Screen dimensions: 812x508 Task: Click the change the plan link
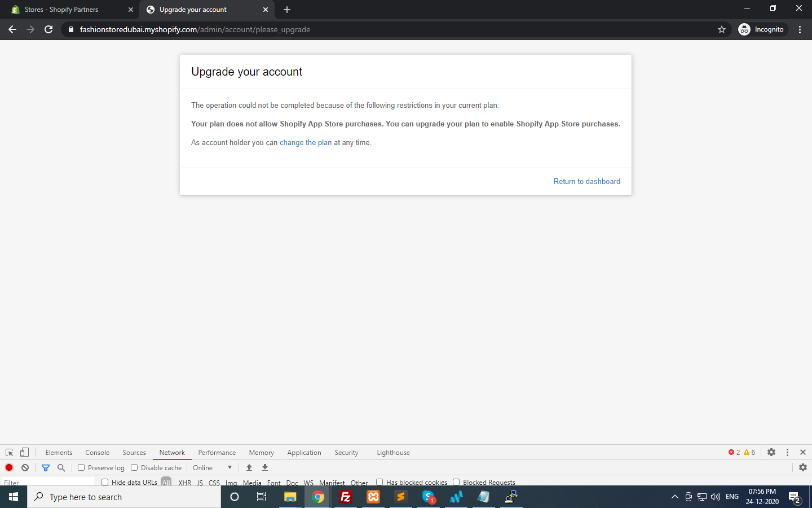click(x=306, y=142)
